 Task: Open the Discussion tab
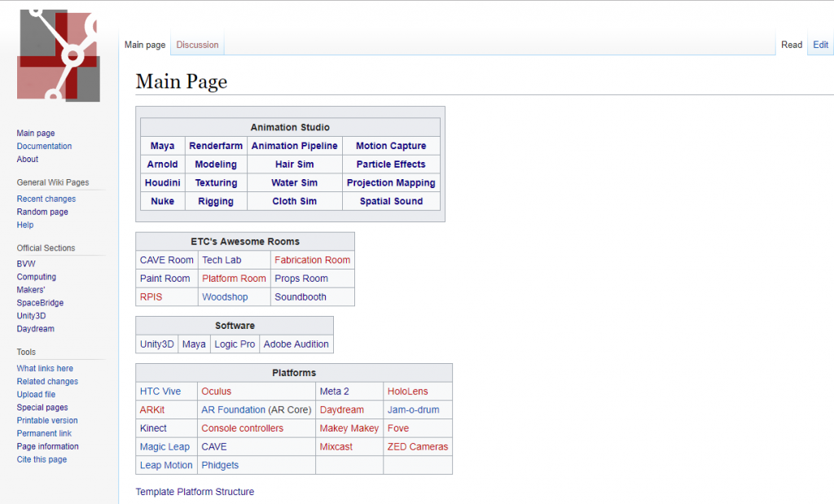[x=197, y=46]
